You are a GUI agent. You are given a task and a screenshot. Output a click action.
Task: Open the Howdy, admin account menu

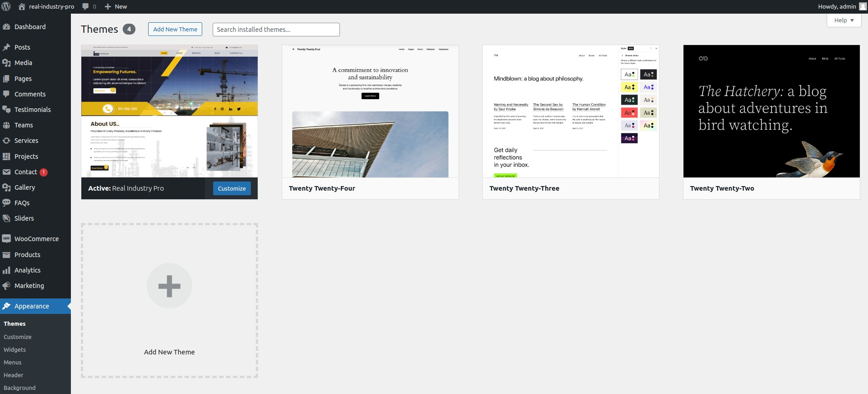[x=842, y=6]
